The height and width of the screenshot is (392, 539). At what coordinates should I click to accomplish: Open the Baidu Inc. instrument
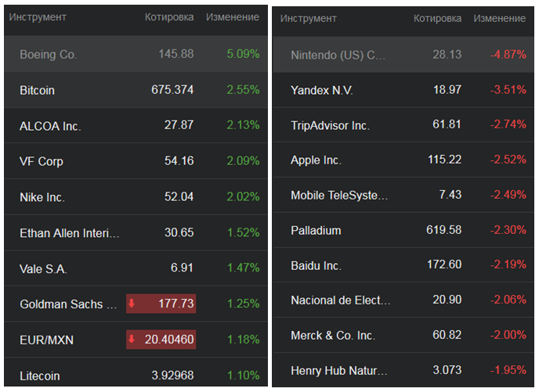(x=316, y=265)
